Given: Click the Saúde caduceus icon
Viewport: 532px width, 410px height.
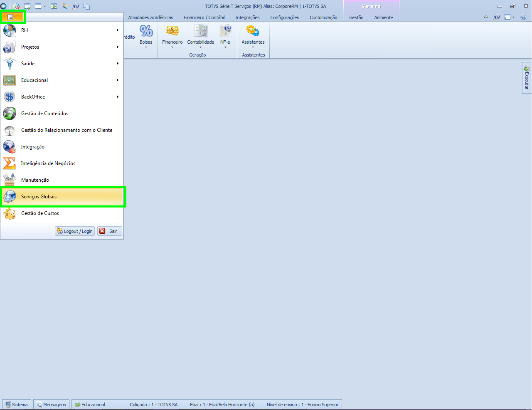Looking at the screenshot, I should point(10,64).
